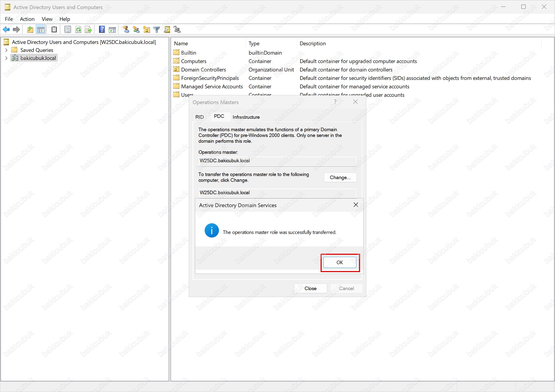Click the Saved Queries folder icon
Screen dimensions: 555x392
point(14,50)
